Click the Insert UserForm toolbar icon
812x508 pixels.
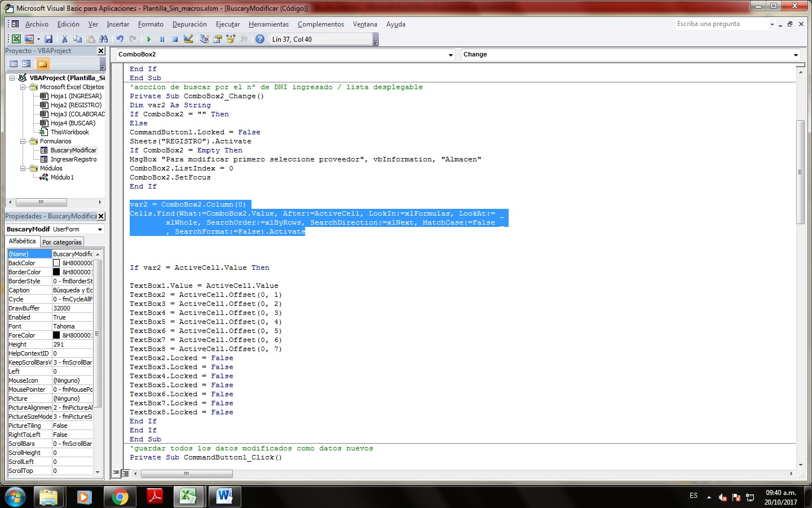(x=29, y=39)
